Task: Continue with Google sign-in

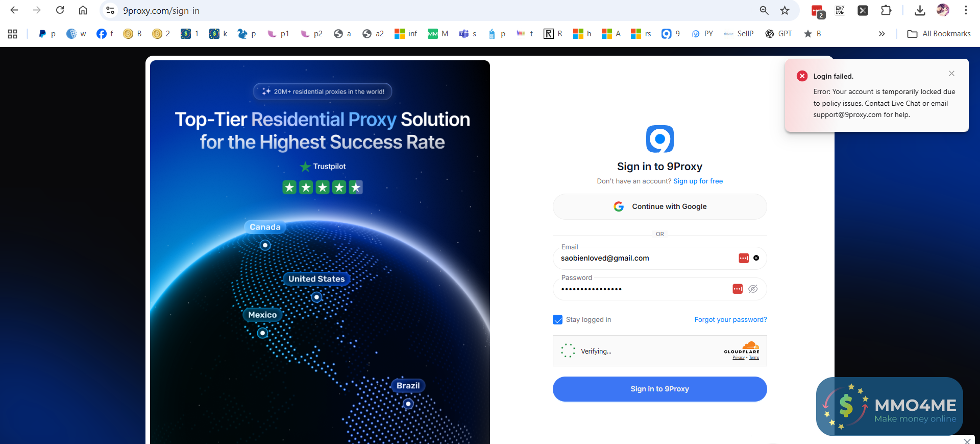Action: pyautogui.click(x=659, y=206)
